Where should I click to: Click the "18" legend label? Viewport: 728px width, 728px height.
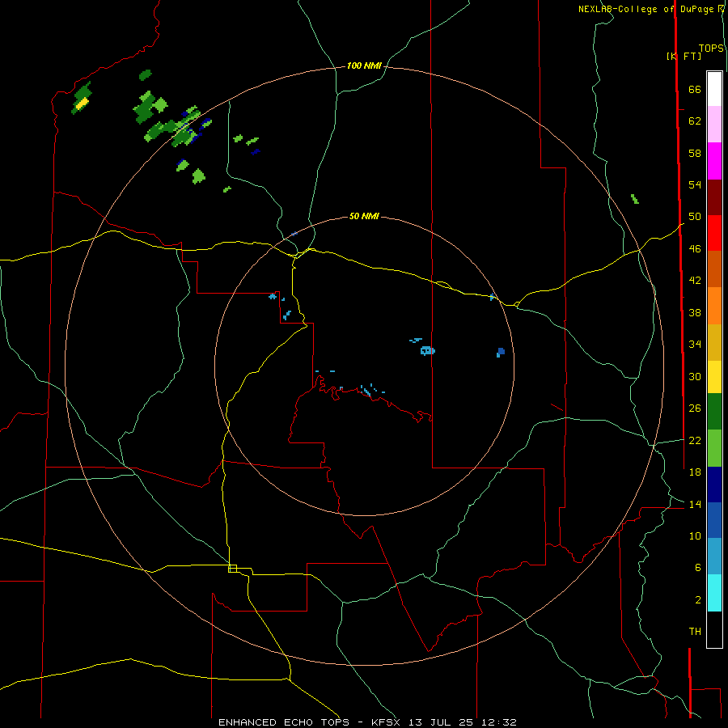695,472
